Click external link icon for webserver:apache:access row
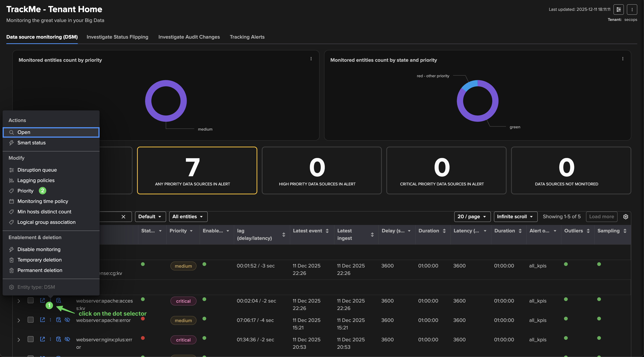The height and width of the screenshot is (357, 644). tap(43, 300)
